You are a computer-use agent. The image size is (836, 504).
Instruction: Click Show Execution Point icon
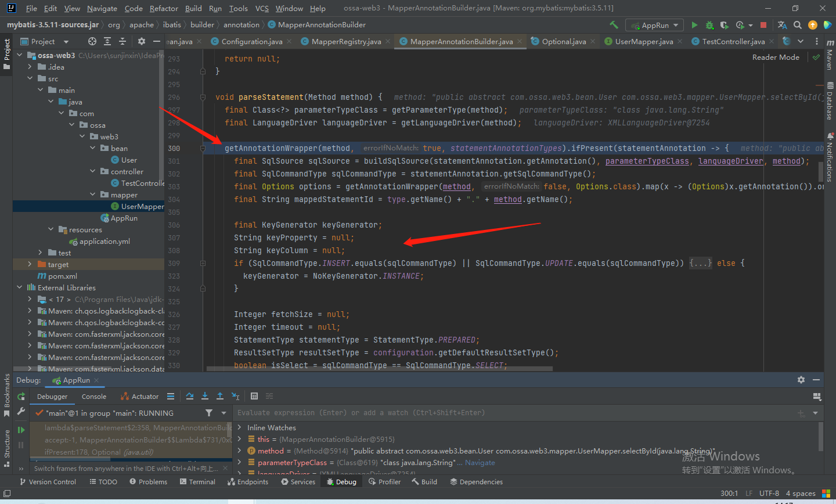[170, 396]
